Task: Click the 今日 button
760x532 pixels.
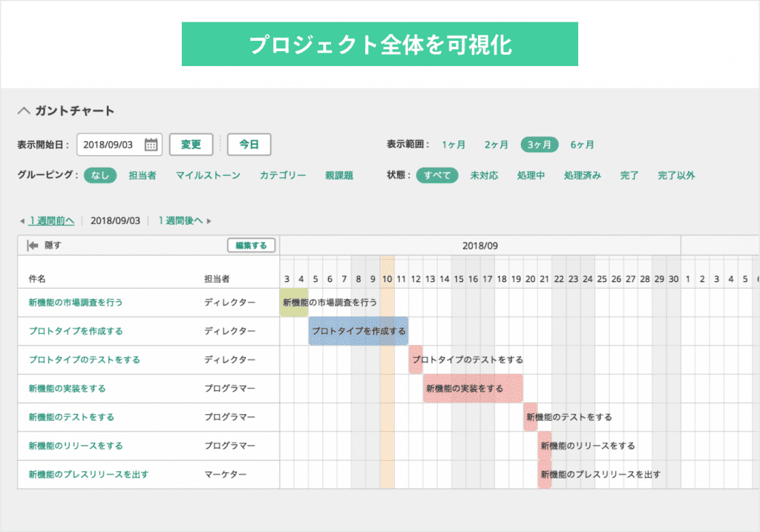Action: [x=249, y=145]
